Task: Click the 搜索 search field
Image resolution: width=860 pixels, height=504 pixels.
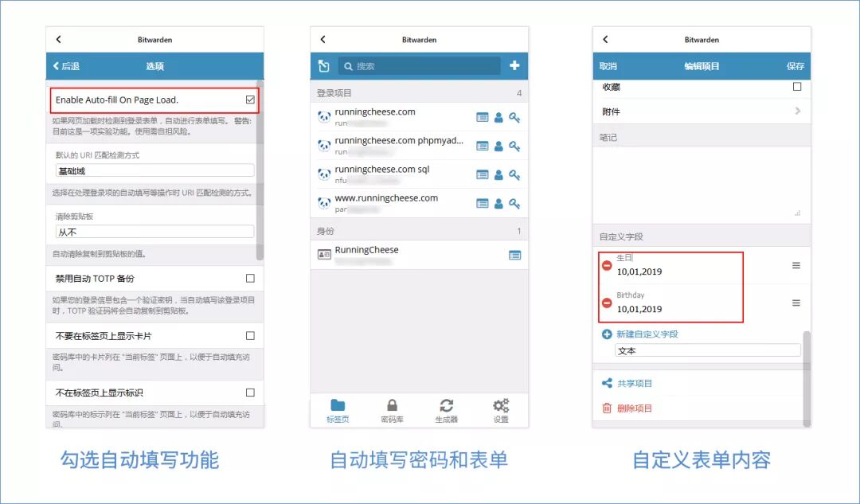Action: (x=420, y=66)
